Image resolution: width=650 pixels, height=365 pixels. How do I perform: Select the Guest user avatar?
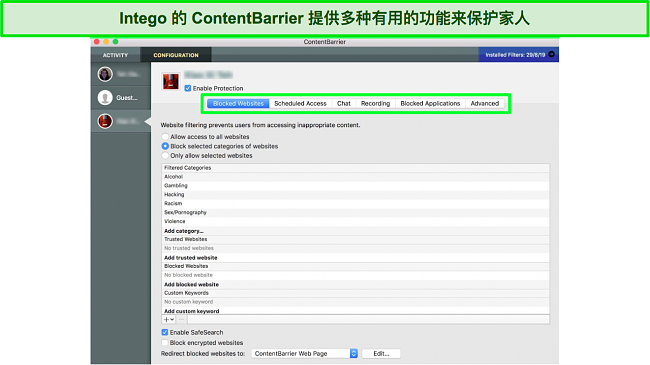[105, 98]
